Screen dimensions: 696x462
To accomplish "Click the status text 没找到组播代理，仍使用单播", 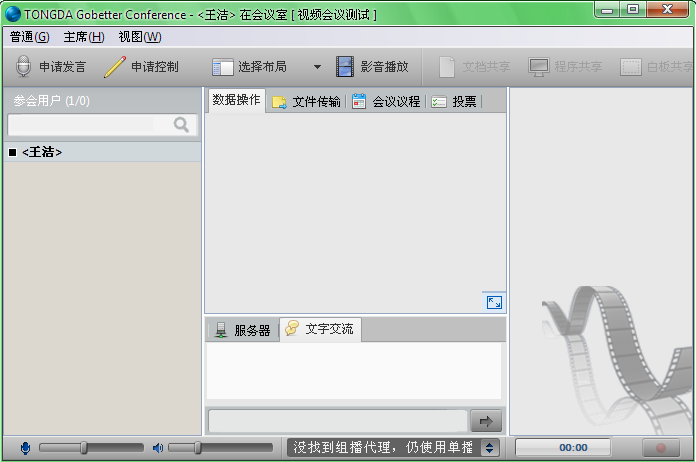I will (x=383, y=447).
